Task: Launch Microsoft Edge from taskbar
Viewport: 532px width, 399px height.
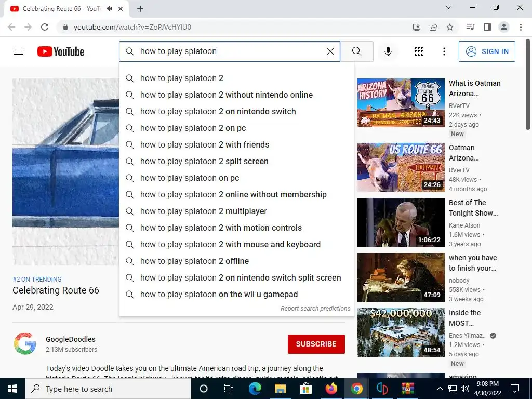Action: tap(255, 389)
